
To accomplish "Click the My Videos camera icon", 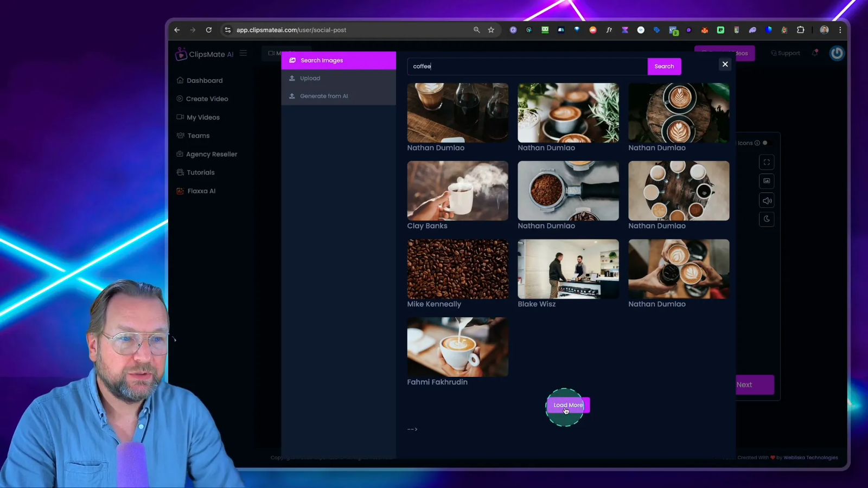I will [x=180, y=117].
